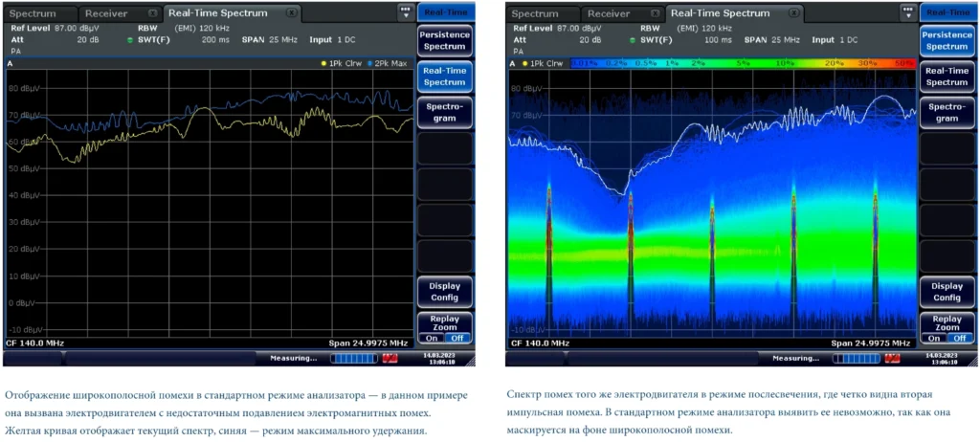Image resolution: width=980 pixels, height=442 pixels.
Task: Turn Replay Zoom On in right analyzer
Action: point(936,338)
